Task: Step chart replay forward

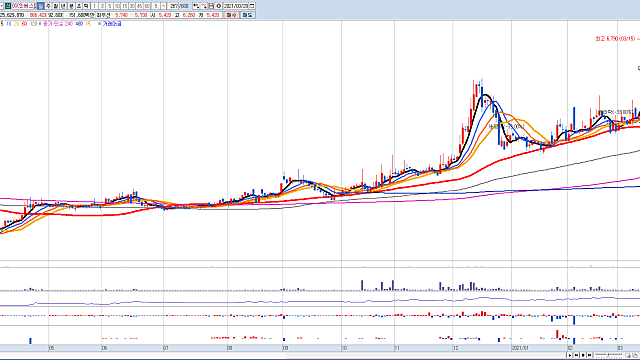Action: (x=589, y=356)
